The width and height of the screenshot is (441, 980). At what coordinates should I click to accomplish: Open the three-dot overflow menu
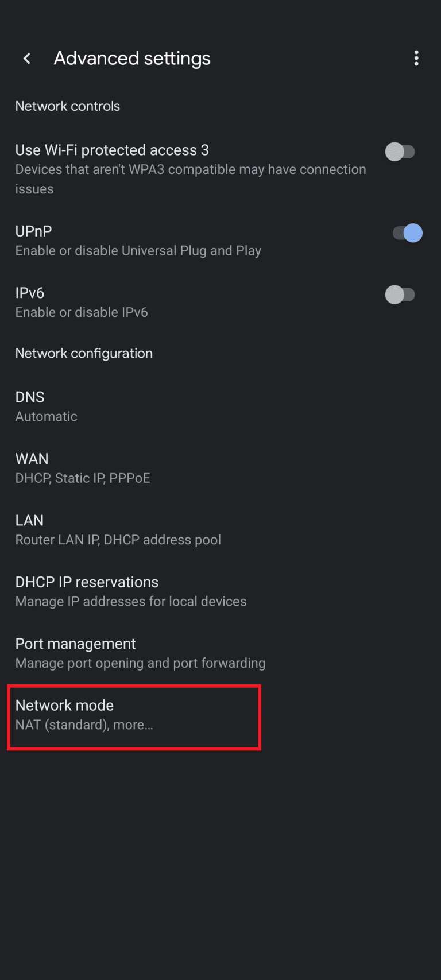[x=416, y=58]
